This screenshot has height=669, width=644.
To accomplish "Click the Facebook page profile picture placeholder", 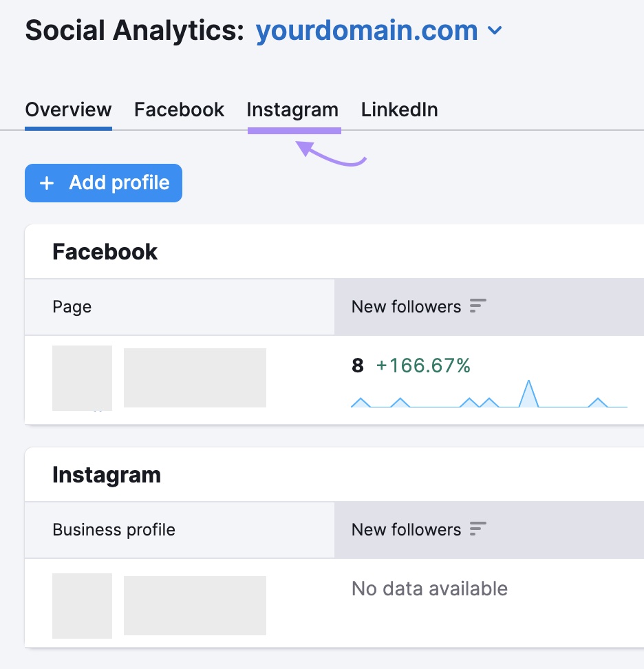I will tap(82, 378).
